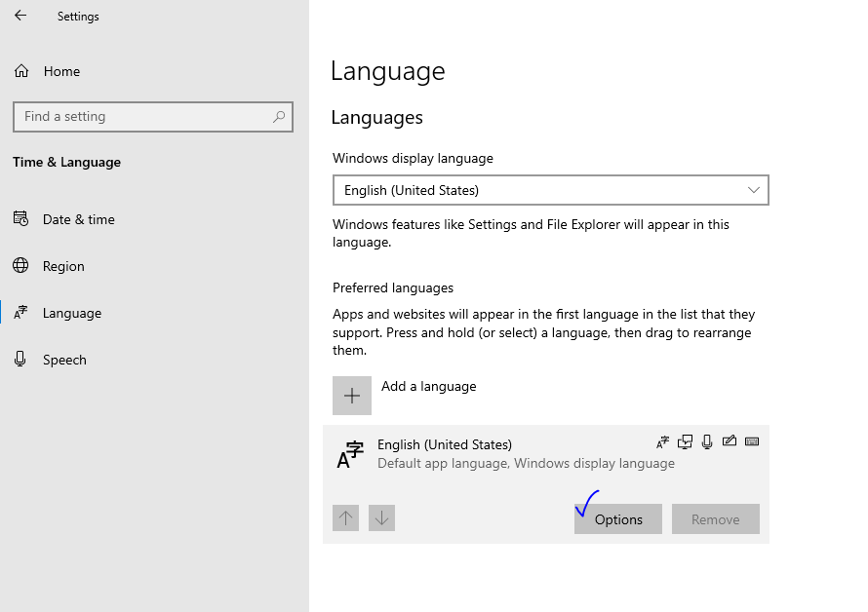Click the Language sidebar icon
The height and width of the screenshot is (612, 868).
pos(20,313)
